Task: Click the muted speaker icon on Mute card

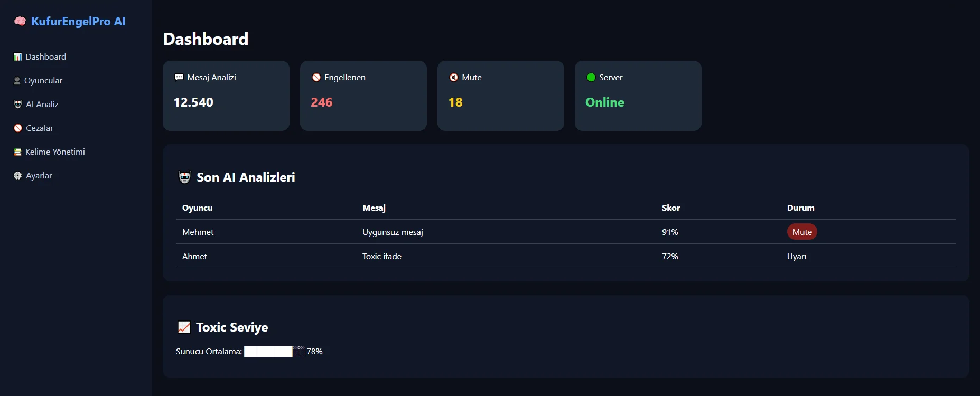Action: tap(453, 78)
